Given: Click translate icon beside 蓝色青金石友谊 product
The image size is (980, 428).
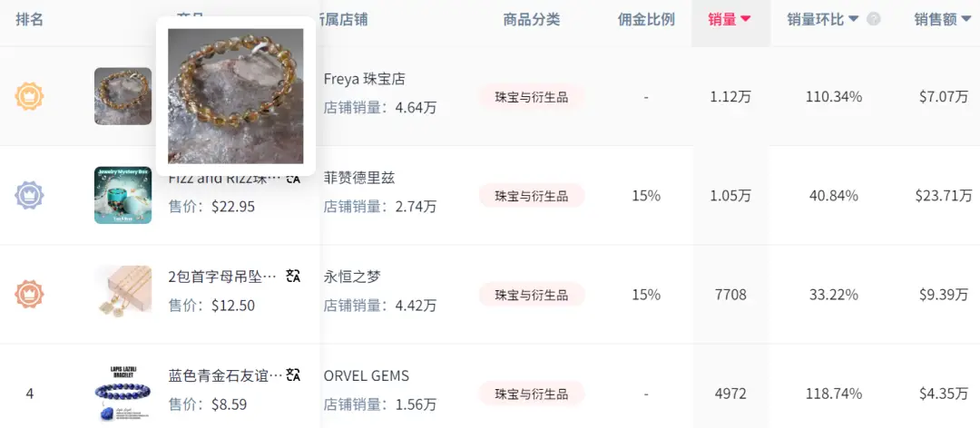Looking at the screenshot, I should click(293, 374).
